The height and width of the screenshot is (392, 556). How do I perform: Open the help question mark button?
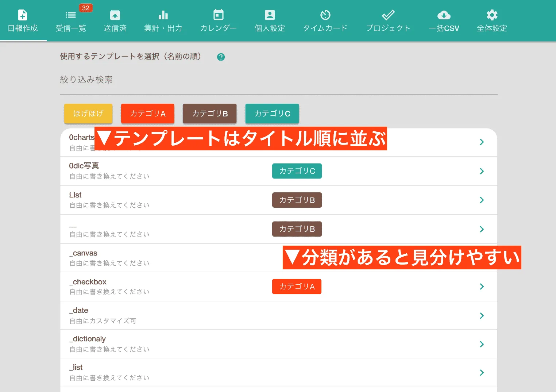[x=220, y=57]
